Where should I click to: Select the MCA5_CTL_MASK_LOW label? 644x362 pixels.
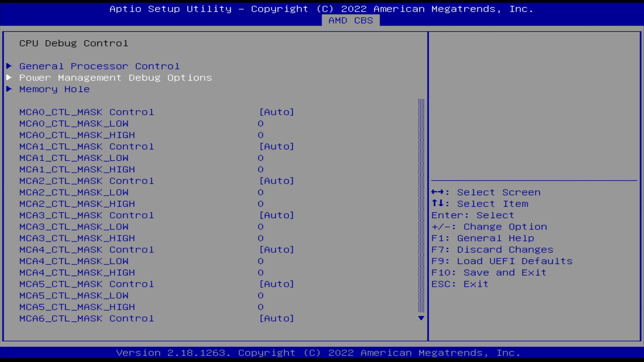pos(74,295)
